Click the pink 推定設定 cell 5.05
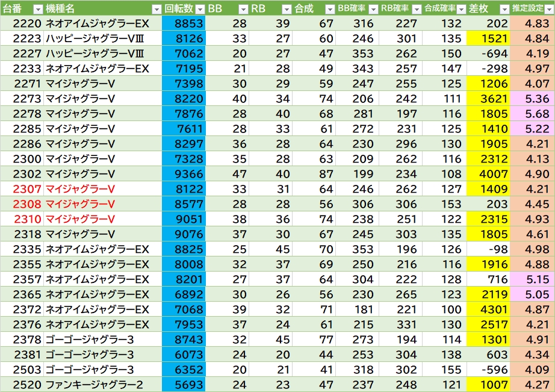 pyautogui.click(x=532, y=294)
